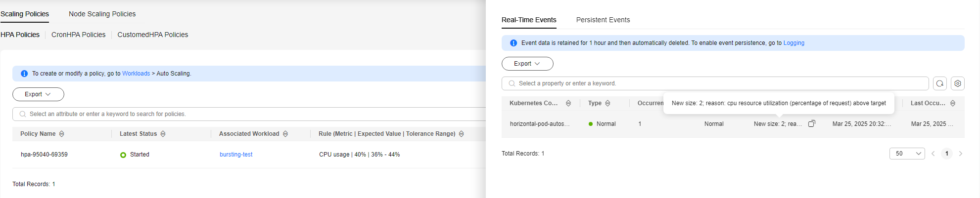Screen dimensions: 980x198
Task: Sort by Policy Name column icon
Action: tap(62, 134)
